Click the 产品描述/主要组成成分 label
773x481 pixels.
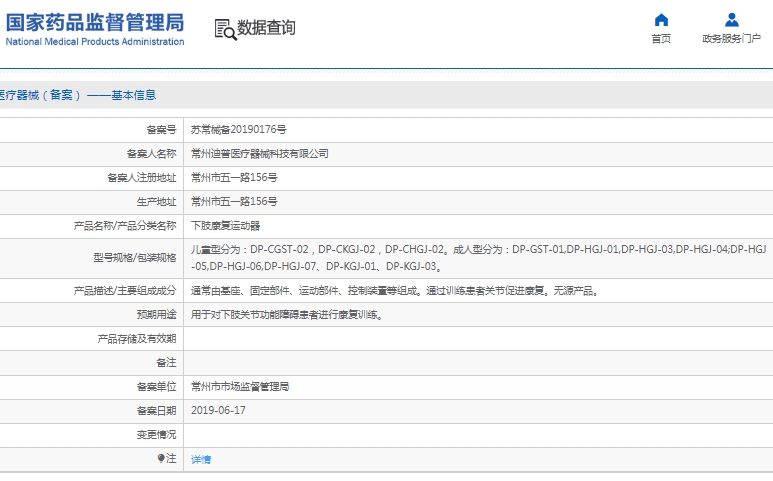[125, 291]
